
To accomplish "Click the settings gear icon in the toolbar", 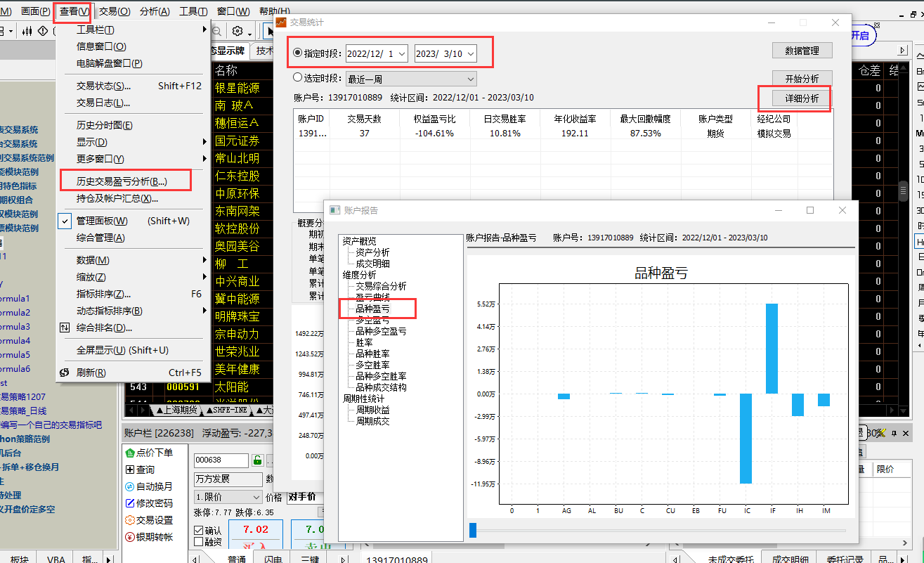I will pos(238,32).
